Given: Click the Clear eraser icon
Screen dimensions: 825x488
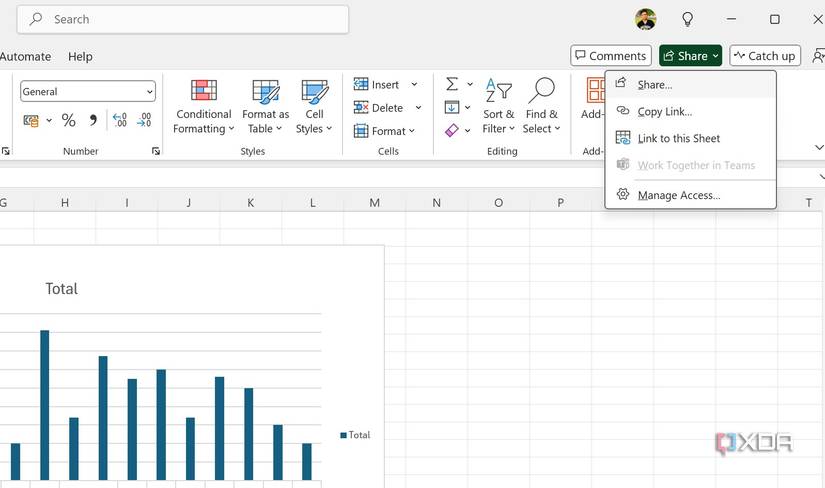Looking at the screenshot, I should click(x=452, y=130).
